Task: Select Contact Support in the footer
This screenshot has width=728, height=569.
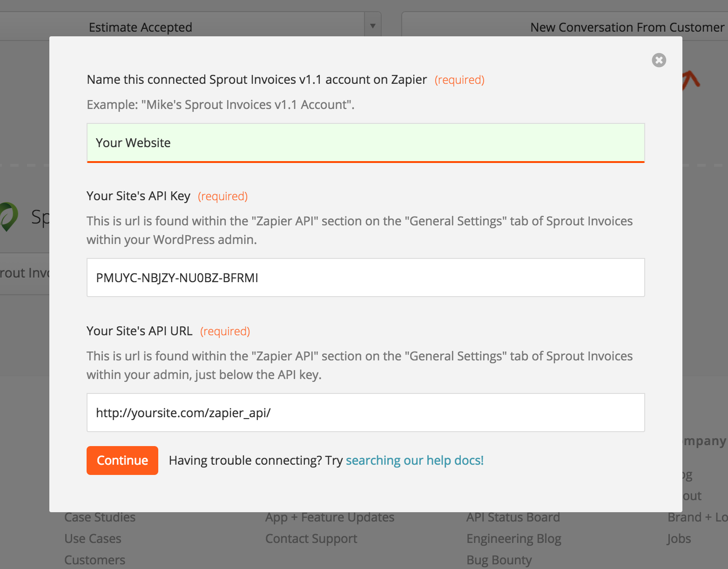Action: coord(311,539)
